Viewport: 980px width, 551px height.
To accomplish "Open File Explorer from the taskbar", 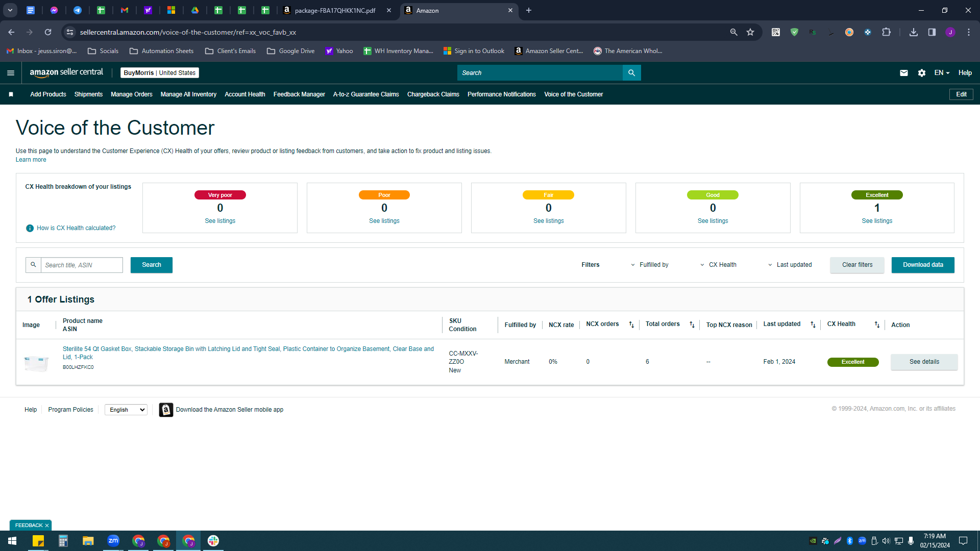I will click(88, 541).
